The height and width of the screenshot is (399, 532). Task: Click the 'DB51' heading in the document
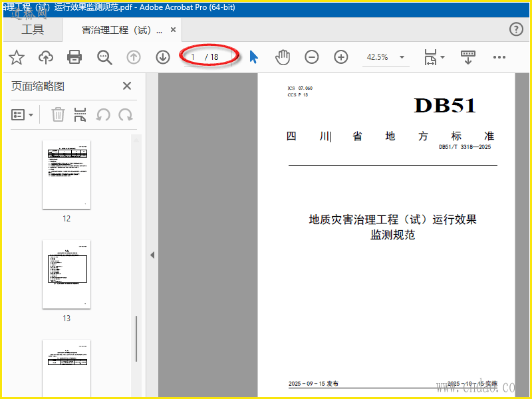pos(445,105)
